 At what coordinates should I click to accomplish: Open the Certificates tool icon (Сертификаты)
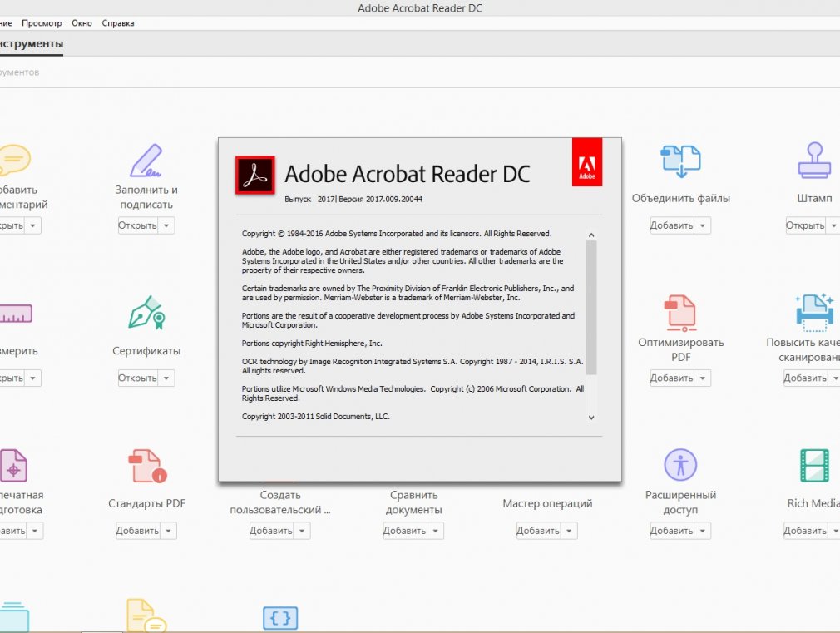(x=146, y=312)
